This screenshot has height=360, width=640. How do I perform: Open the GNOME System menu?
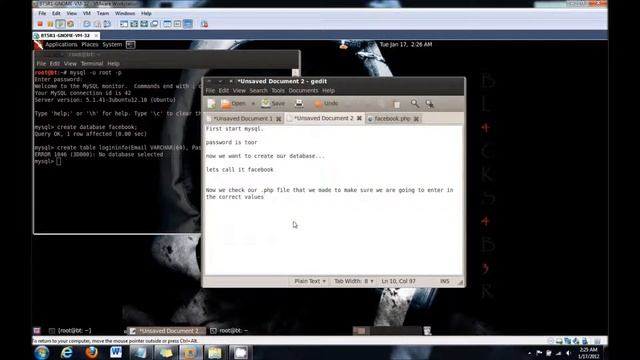point(112,44)
